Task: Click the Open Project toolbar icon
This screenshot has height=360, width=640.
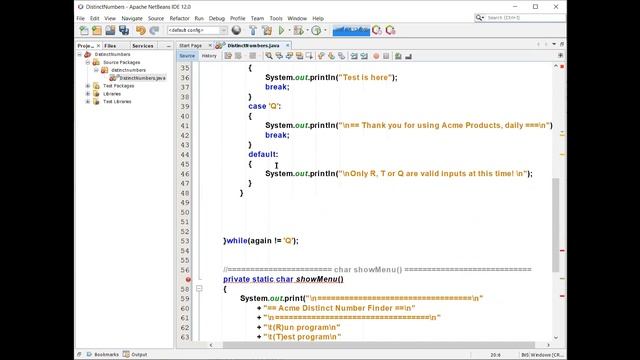Action: (110, 30)
